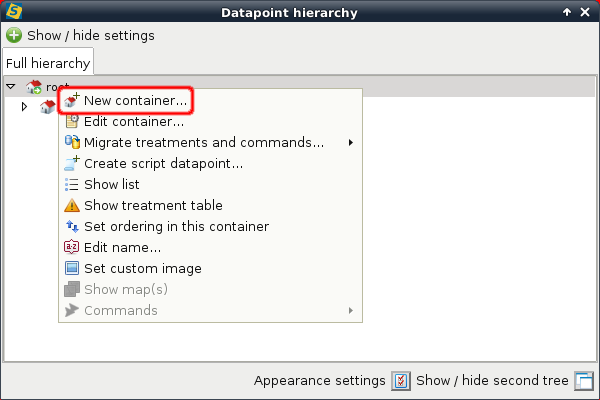Viewport: 600px width, 400px height.
Task: Toggle Show / hide second tree
Action: click(x=584, y=381)
